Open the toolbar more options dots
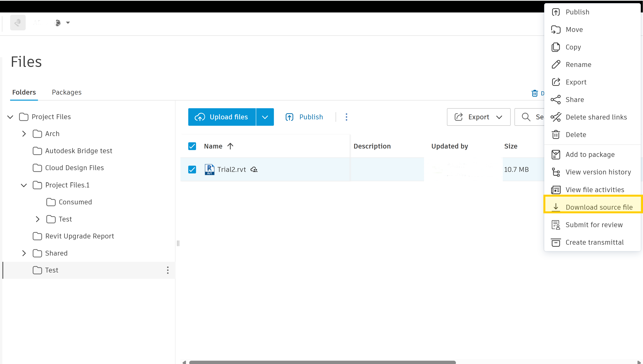643x364 pixels. (346, 117)
